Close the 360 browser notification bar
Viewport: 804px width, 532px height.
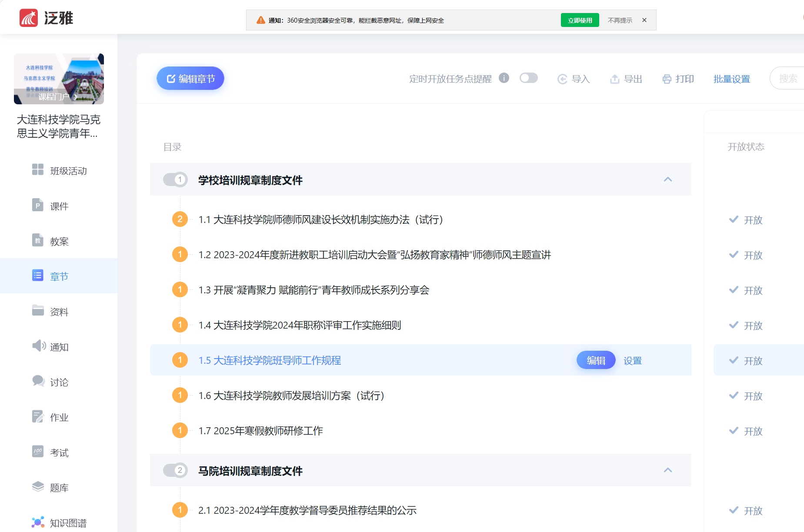pyautogui.click(x=644, y=20)
